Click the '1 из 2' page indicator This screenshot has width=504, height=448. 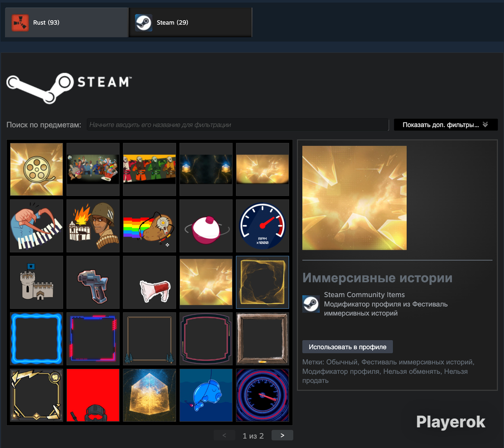(x=253, y=436)
